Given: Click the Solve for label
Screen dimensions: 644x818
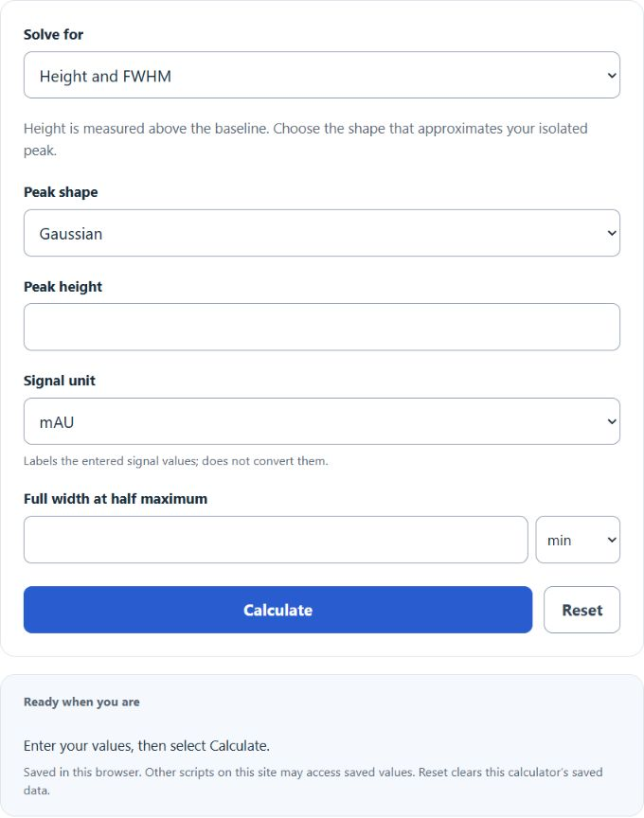Looking at the screenshot, I should tap(53, 34).
